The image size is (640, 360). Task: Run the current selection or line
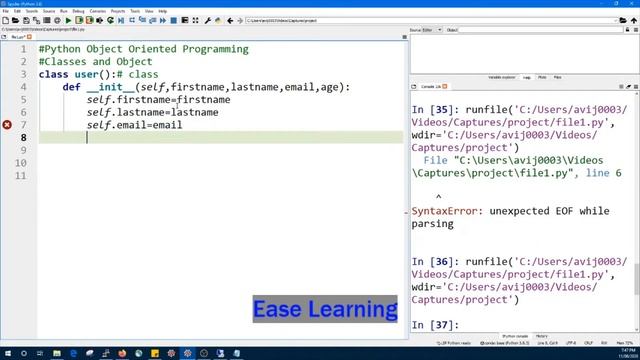click(x=100, y=20)
